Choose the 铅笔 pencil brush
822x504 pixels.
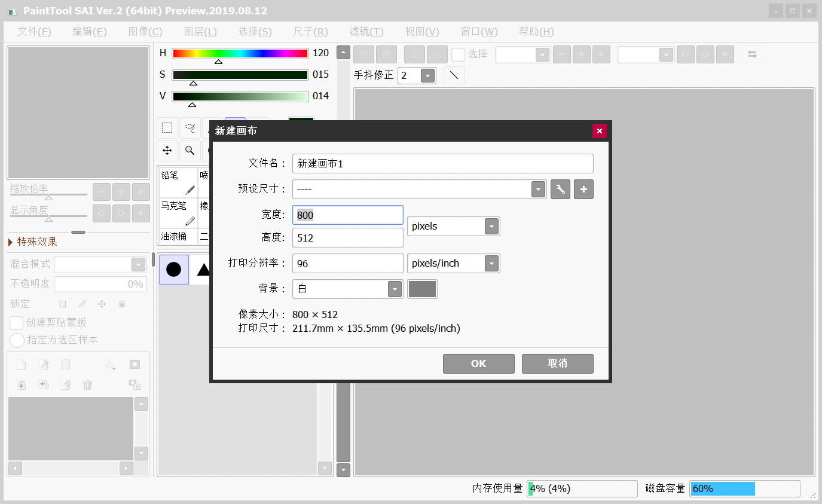178,182
